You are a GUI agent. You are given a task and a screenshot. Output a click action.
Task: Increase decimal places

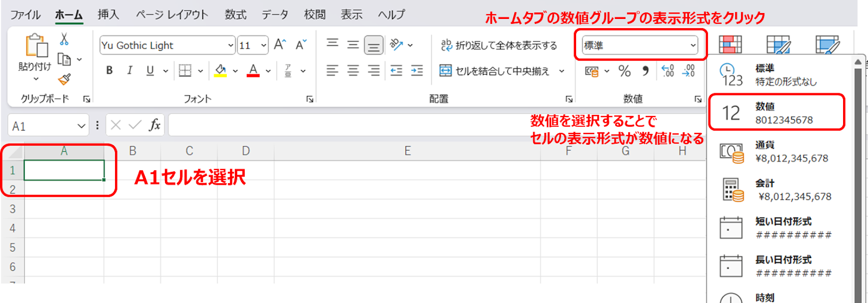click(668, 71)
